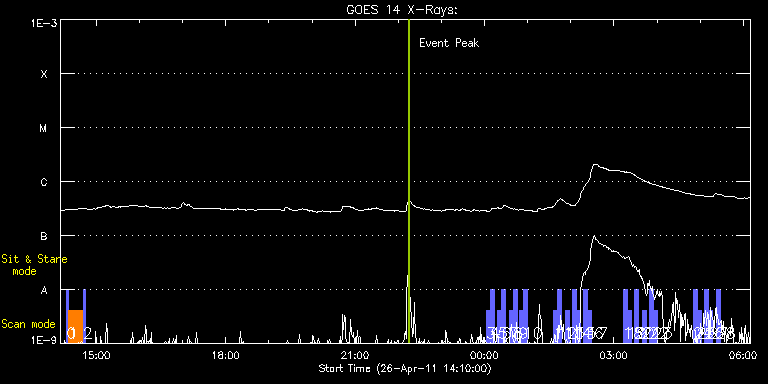
Task: Click the X flare class axis label
Action: point(44,74)
